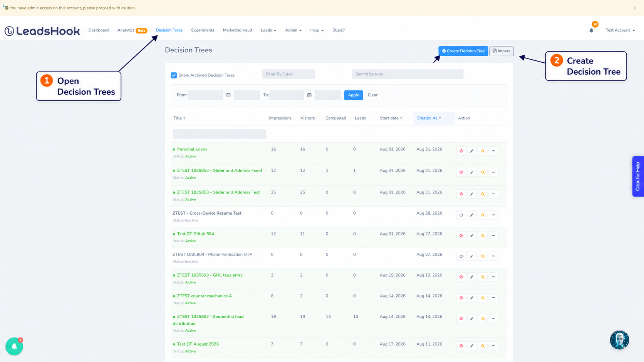Edit the Personal Loans decision tree
This screenshot has height=362, width=644.
pyautogui.click(x=472, y=151)
